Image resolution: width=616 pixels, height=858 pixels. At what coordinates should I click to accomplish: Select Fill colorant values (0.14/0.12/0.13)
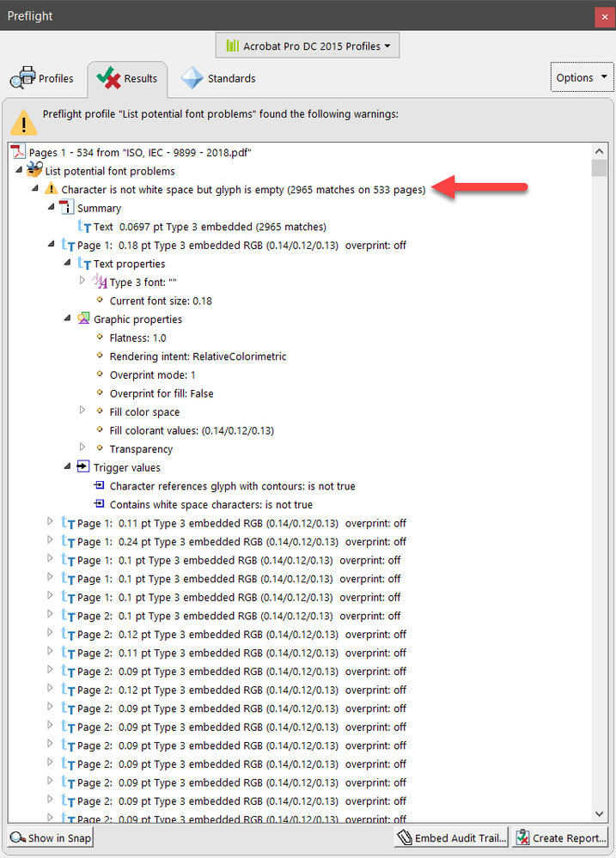point(192,430)
